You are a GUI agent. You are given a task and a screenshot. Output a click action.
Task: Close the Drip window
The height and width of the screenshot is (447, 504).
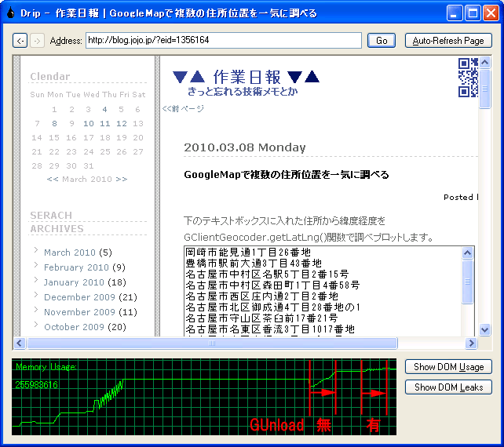(x=491, y=13)
